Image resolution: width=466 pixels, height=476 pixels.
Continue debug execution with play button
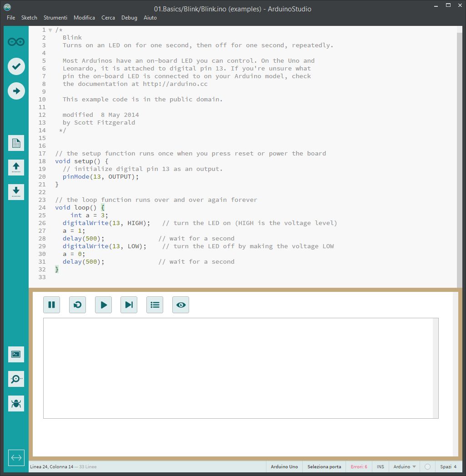pyautogui.click(x=103, y=305)
